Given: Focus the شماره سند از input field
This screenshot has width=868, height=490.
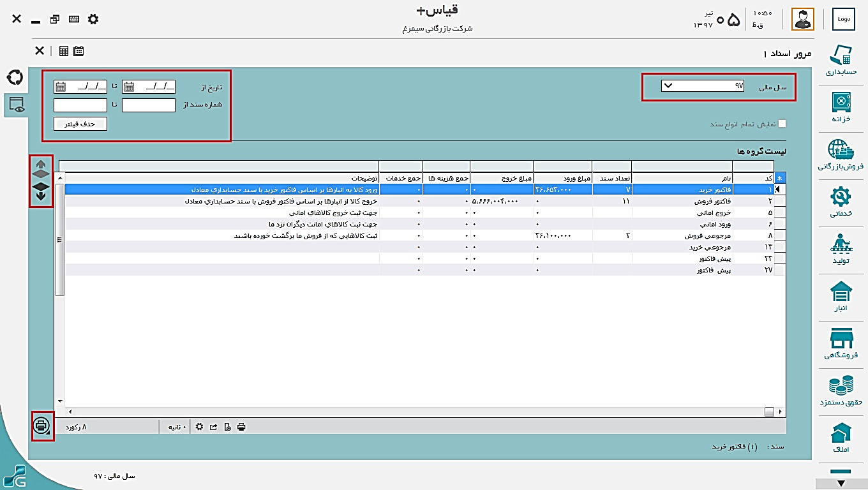Looking at the screenshot, I should (x=148, y=105).
